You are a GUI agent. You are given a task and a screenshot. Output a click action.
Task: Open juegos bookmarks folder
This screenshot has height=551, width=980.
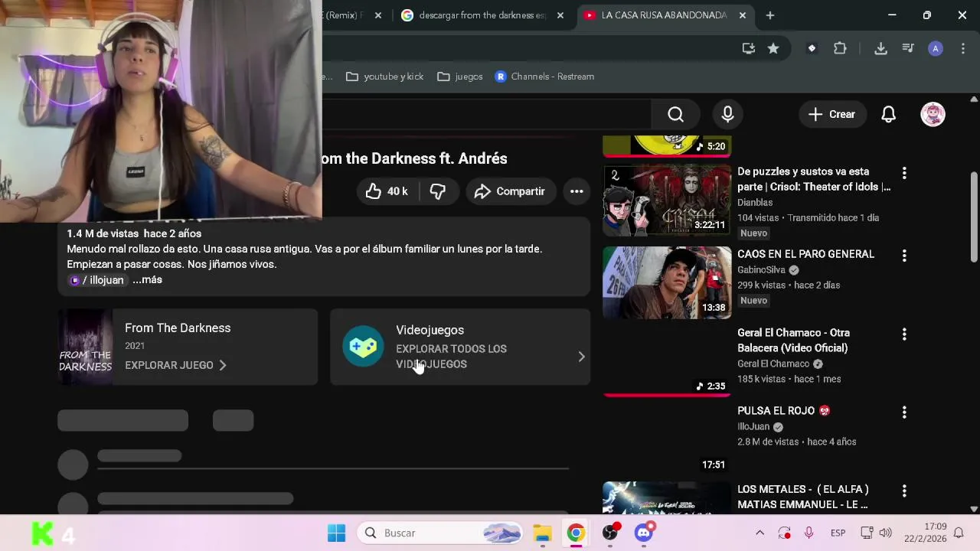[x=460, y=77]
